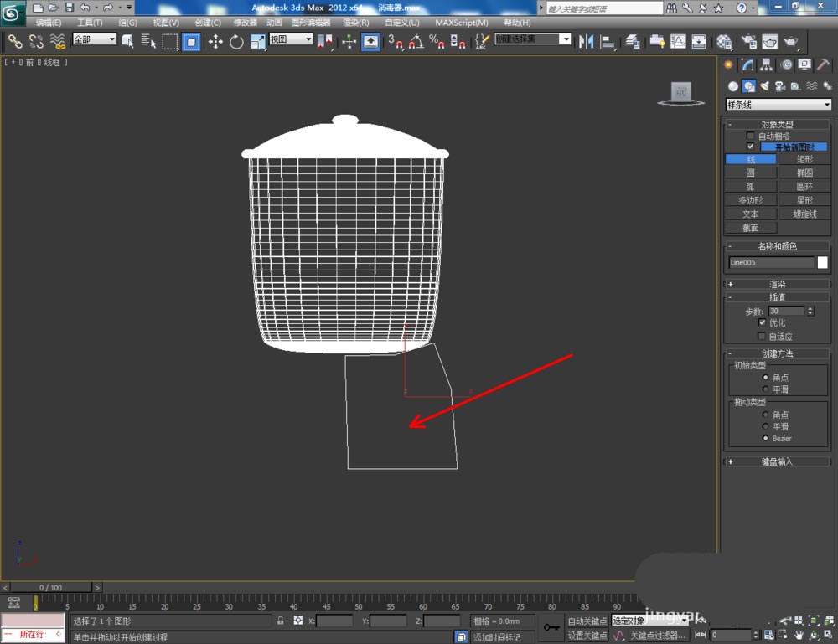Click the white object color swatch
This screenshot has height=644, width=838.
(x=823, y=262)
